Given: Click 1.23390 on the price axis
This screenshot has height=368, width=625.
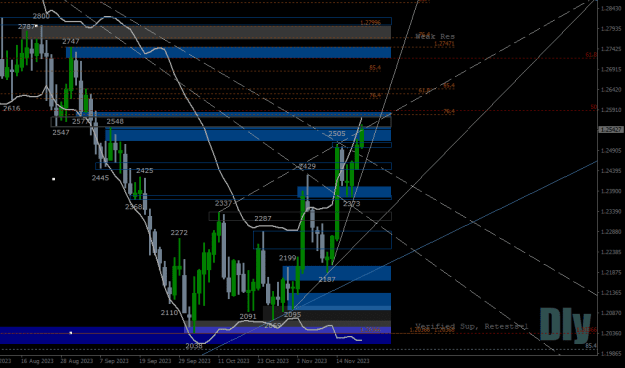Looking at the screenshot, I should click(612, 211).
